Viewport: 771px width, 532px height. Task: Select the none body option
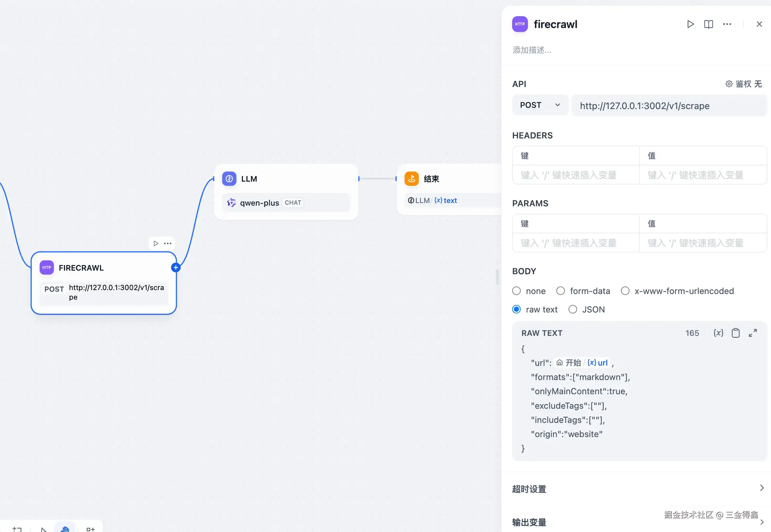[x=516, y=291]
